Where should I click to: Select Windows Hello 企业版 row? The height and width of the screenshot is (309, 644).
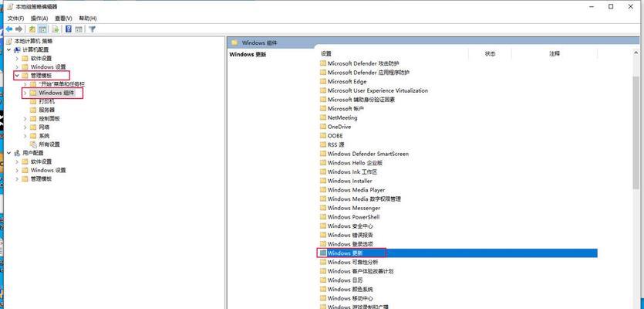click(351, 163)
